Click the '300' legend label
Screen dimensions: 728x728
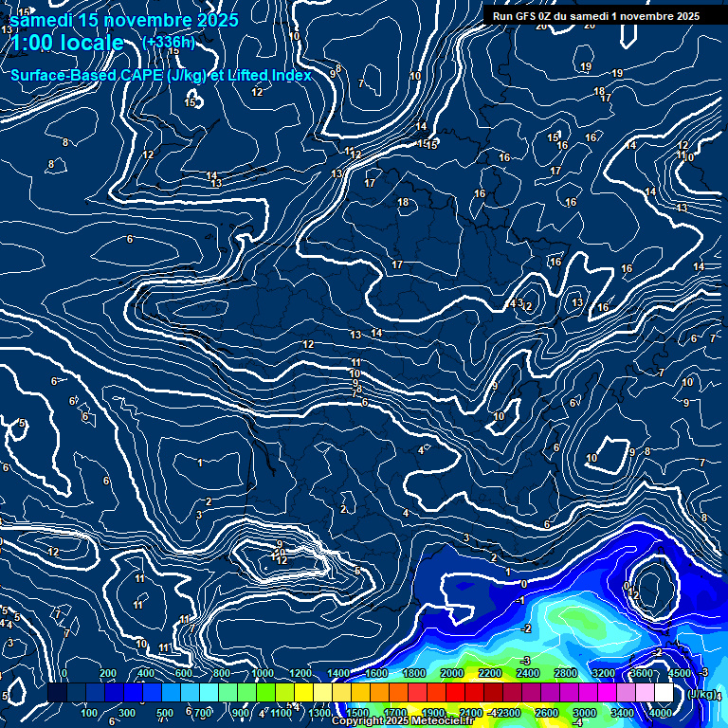coord(127,713)
